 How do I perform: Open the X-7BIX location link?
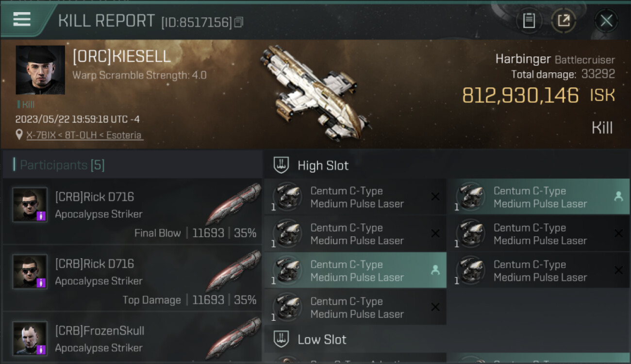pos(84,135)
